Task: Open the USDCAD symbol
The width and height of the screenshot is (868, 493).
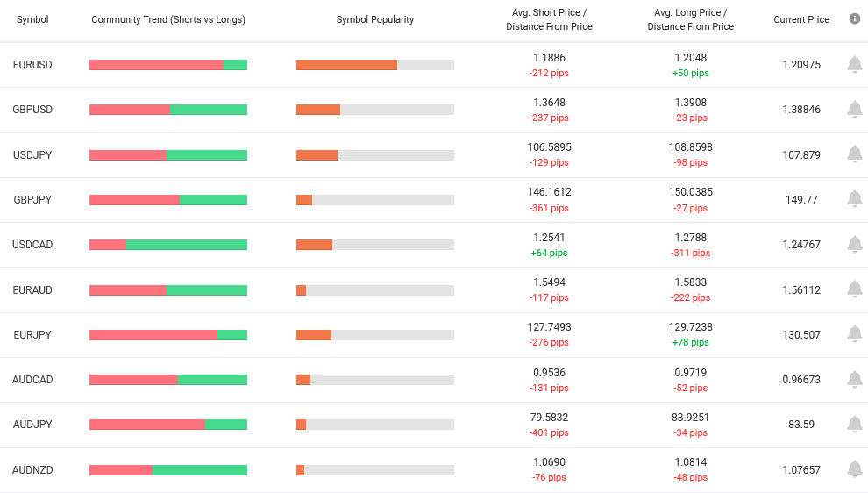Action: [x=32, y=245]
